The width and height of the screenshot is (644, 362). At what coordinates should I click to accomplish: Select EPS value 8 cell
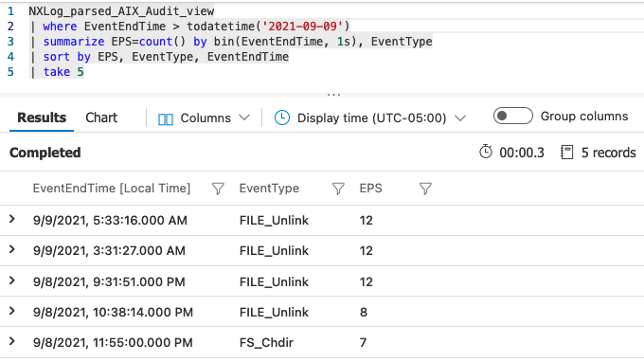pos(364,313)
